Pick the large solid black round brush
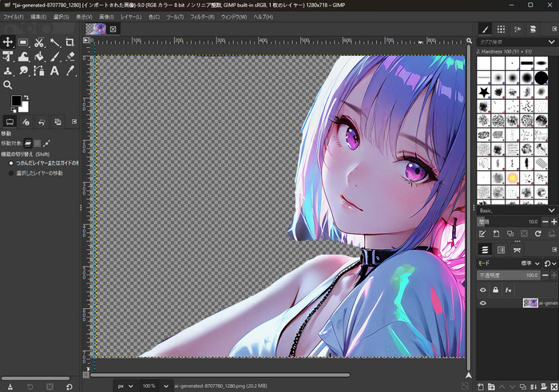The image size is (559, 392). (541, 77)
